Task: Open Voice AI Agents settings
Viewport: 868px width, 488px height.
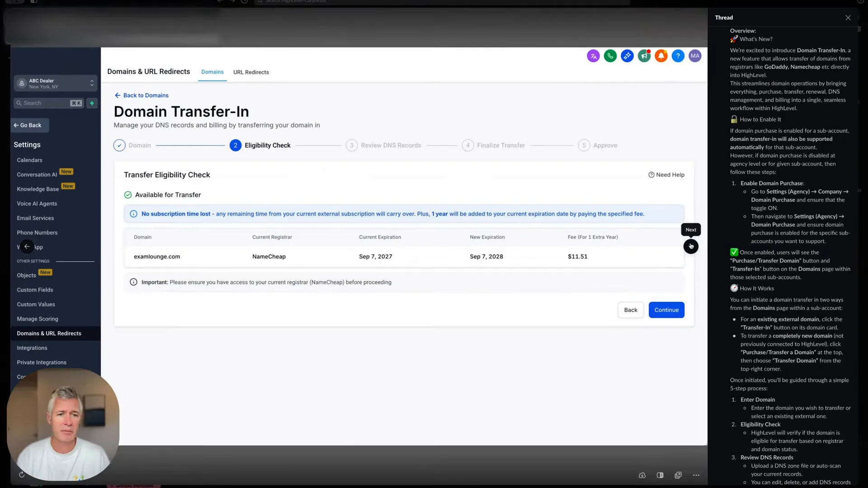Action: (x=37, y=204)
